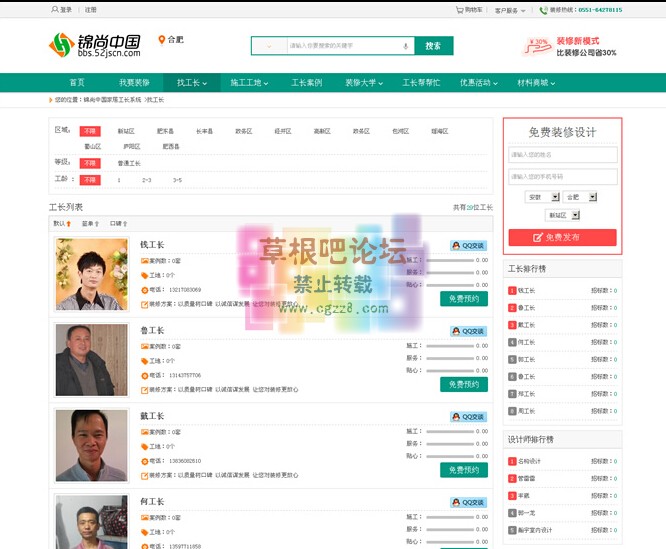The image size is (666, 549).
Task: Click rank 1 badge in 工长排行榜
Action: point(512,290)
